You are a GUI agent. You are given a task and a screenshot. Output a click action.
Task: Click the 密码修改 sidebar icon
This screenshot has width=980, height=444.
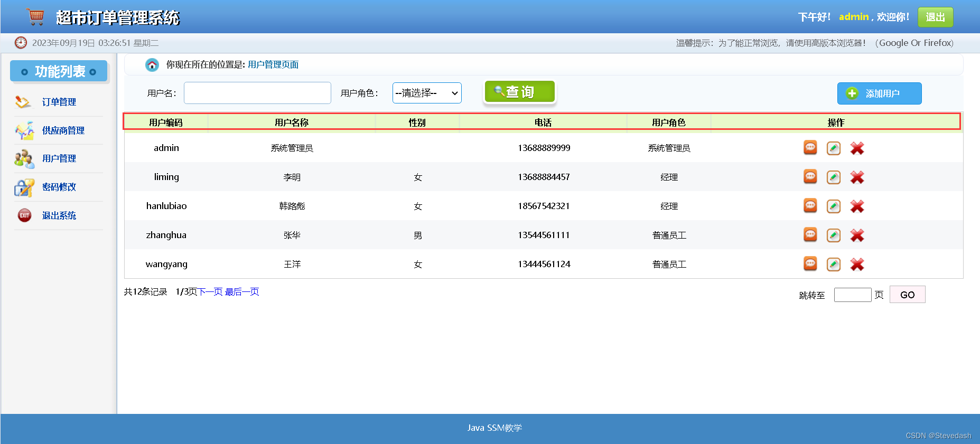pos(24,187)
